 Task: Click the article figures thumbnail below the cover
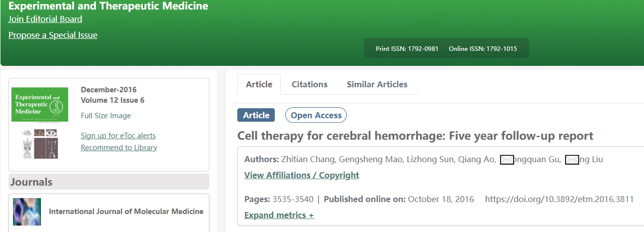coord(39,144)
